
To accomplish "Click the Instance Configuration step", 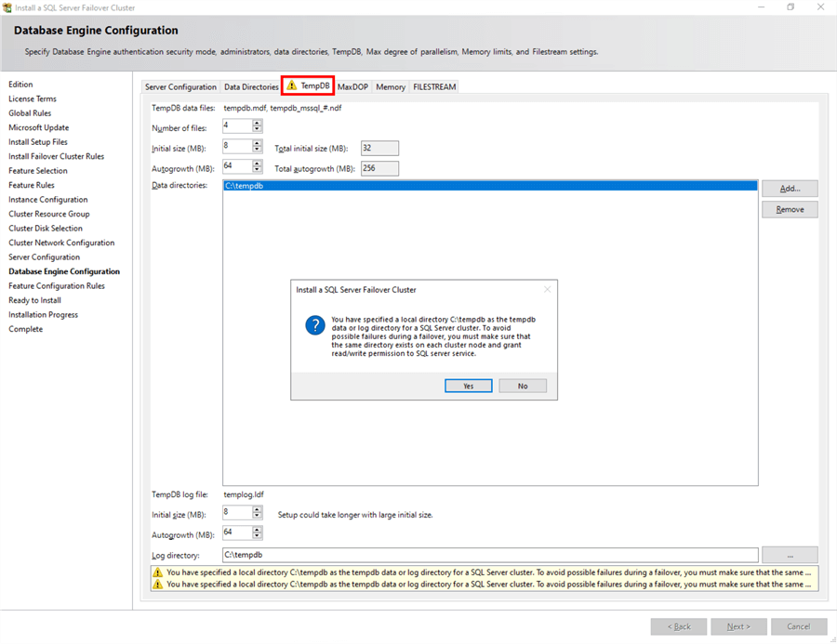I will [48, 200].
